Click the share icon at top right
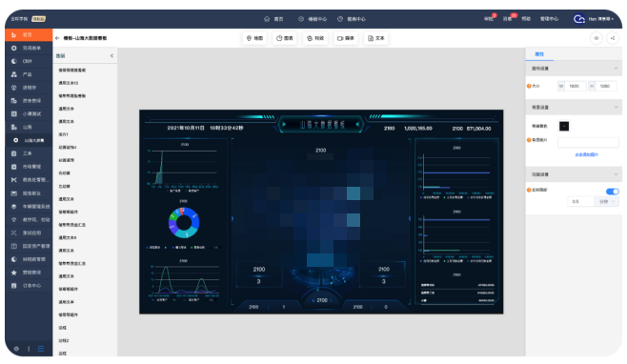The height and width of the screenshot is (364, 627). click(612, 38)
